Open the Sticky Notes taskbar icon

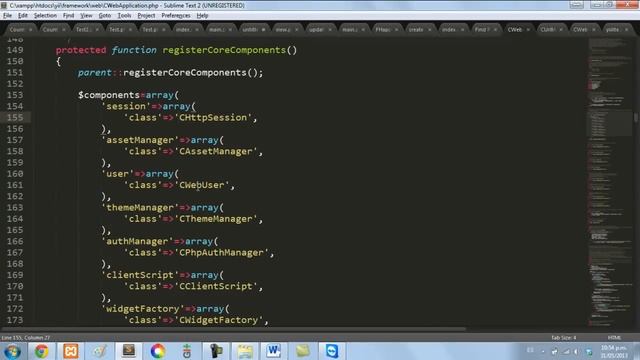pyautogui.click(x=303, y=351)
